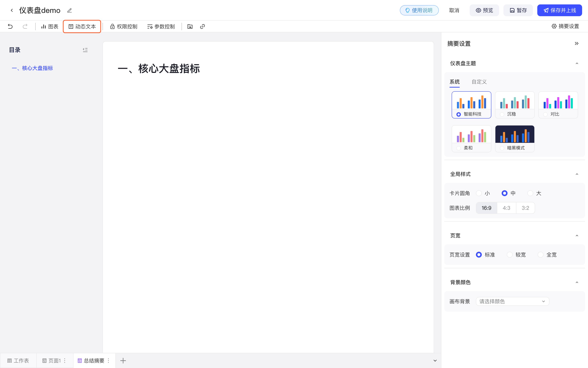
Task: Click the 使用说明 button
Action: coord(419,10)
